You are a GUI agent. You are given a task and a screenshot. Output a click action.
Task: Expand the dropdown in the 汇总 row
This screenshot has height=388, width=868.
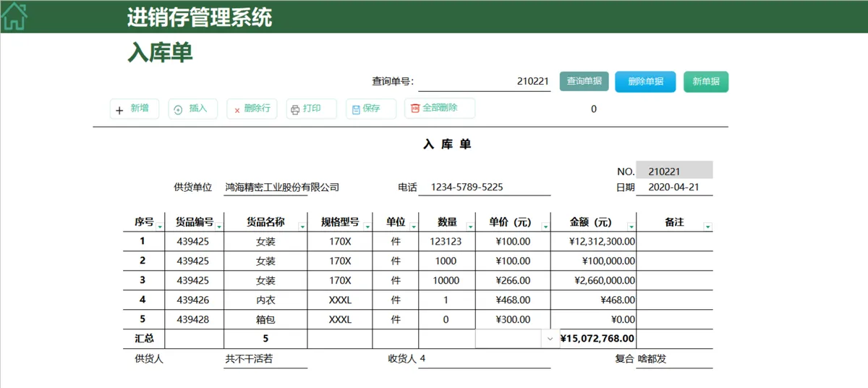pyautogui.click(x=550, y=339)
